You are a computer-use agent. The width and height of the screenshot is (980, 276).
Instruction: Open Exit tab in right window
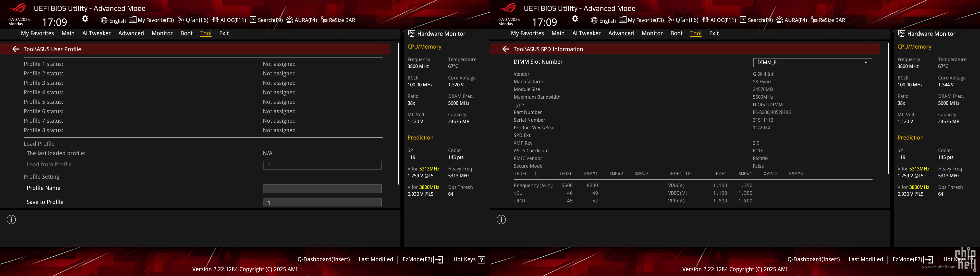click(x=714, y=33)
